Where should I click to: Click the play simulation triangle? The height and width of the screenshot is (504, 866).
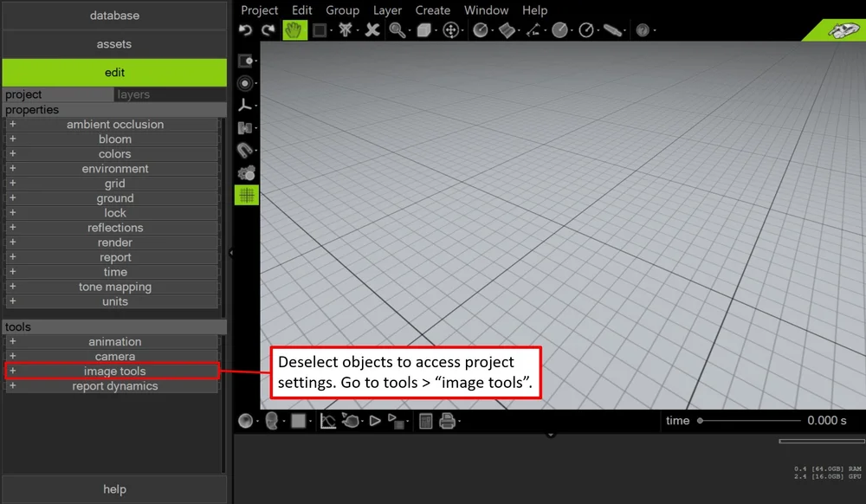[375, 421]
